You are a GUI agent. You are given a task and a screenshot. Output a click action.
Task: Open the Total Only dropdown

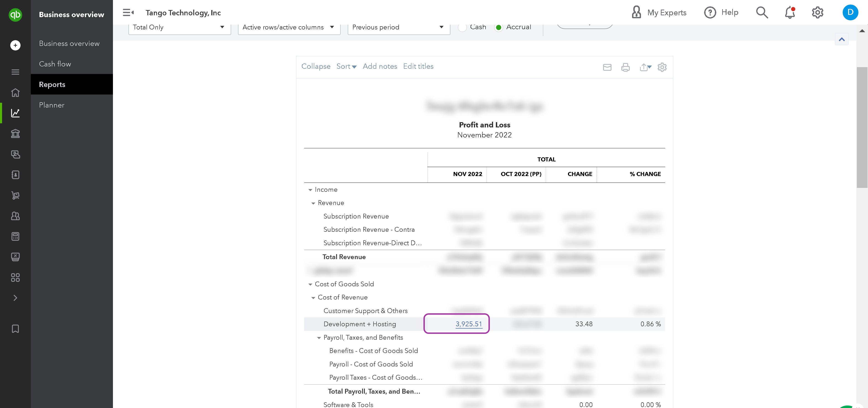pos(180,27)
